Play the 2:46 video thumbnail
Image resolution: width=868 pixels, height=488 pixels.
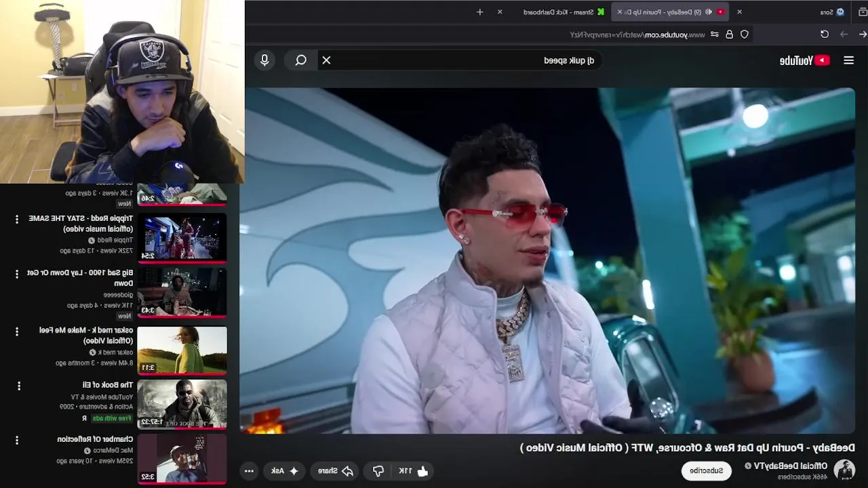click(x=182, y=195)
